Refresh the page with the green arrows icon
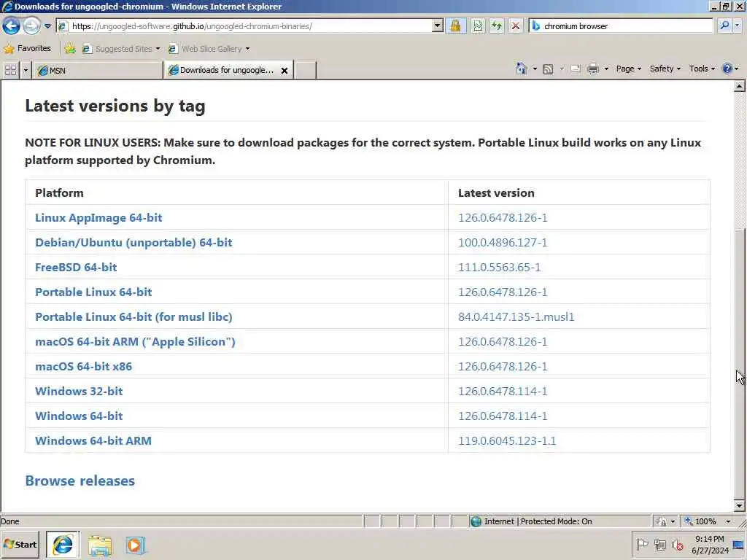This screenshot has width=747, height=560. [x=496, y=26]
